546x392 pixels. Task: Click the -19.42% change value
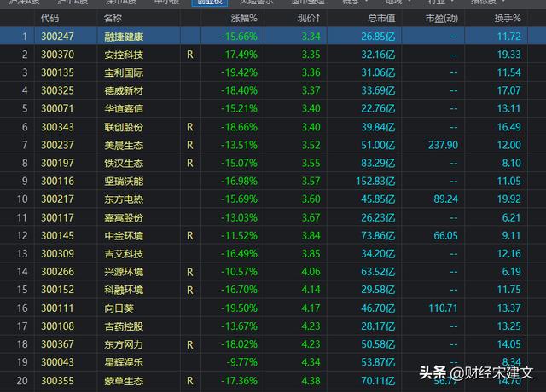click(x=239, y=72)
